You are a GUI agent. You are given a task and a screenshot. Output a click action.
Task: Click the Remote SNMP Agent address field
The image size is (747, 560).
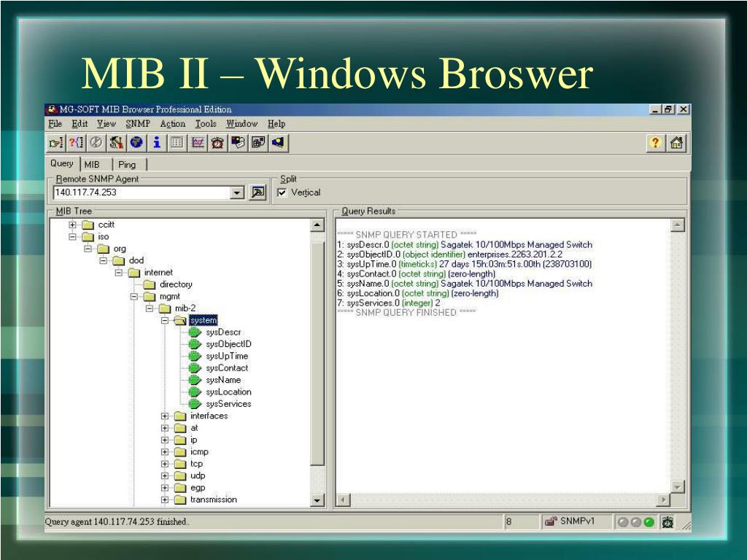pyautogui.click(x=142, y=192)
